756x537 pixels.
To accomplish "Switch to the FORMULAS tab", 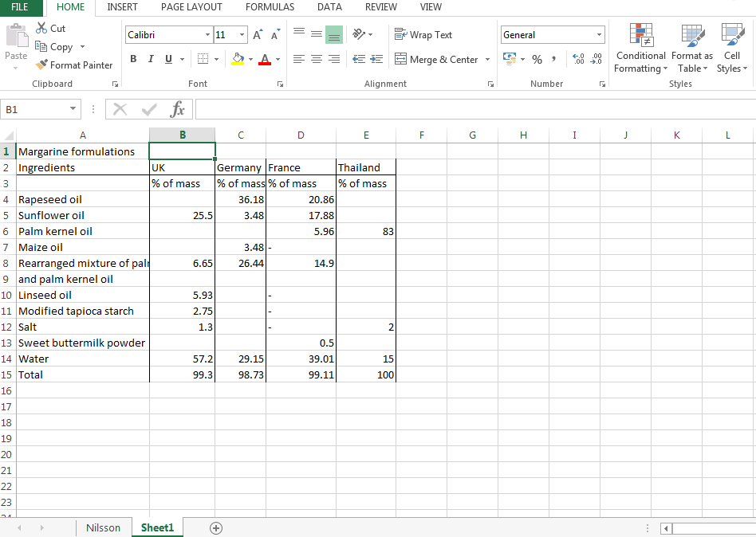I will point(270,7).
